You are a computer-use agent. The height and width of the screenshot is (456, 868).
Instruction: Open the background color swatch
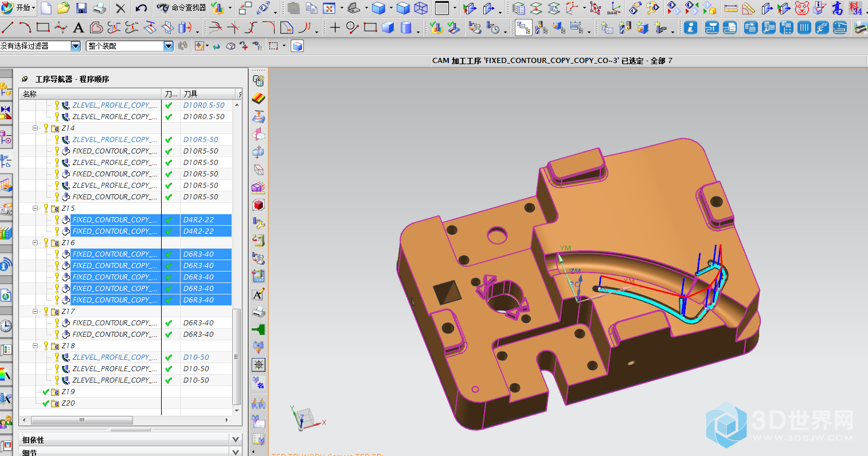tap(442, 8)
